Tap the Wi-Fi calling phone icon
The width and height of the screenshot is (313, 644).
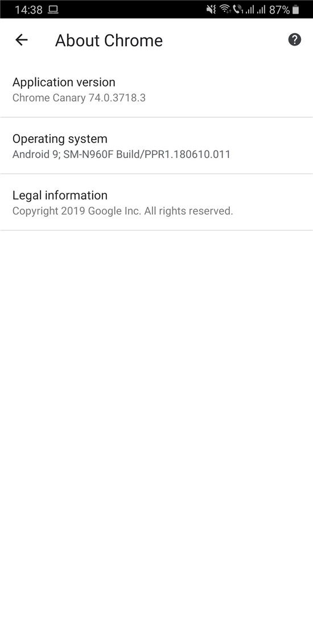pyautogui.click(x=237, y=10)
